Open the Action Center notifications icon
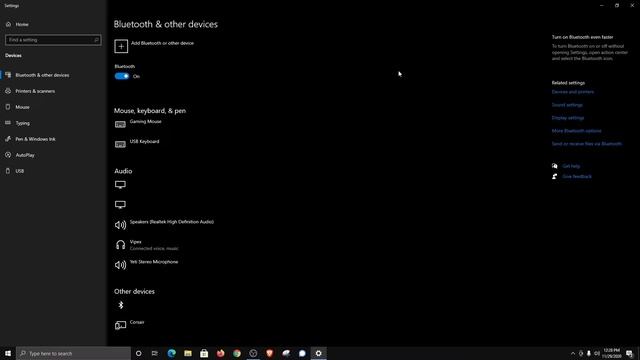The height and width of the screenshot is (360, 640). tap(629, 353)
